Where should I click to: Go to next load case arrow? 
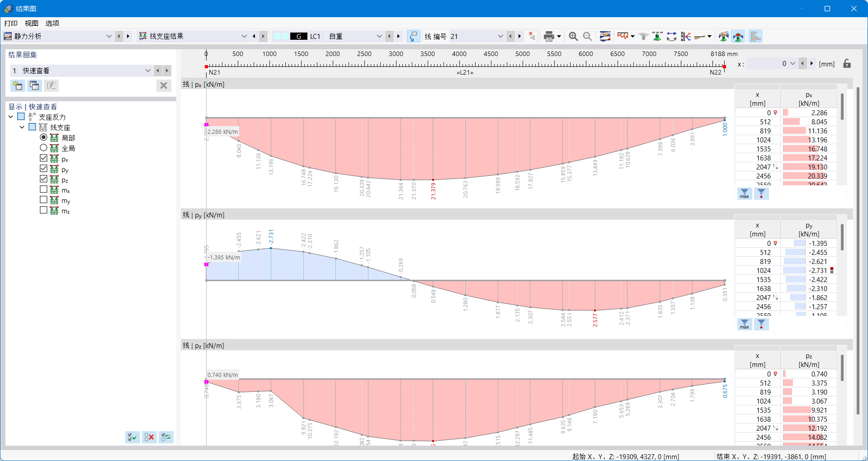[x=398, y=37]
